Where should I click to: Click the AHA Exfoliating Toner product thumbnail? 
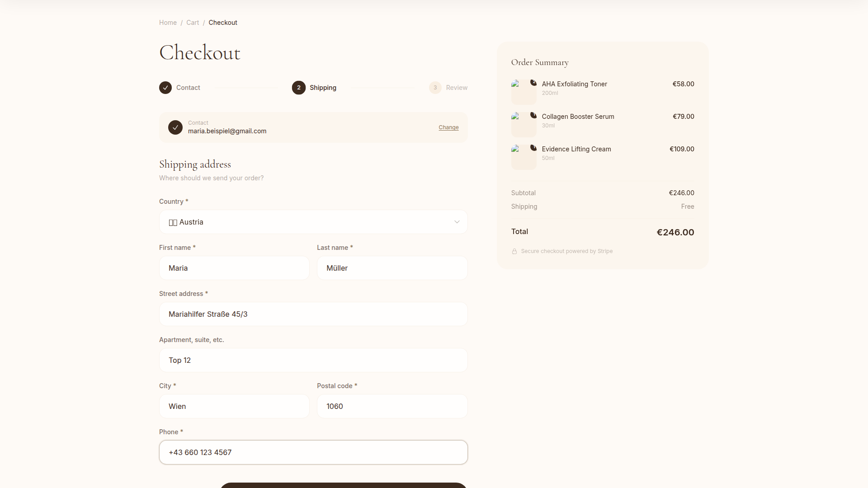(x=523, y=93)
